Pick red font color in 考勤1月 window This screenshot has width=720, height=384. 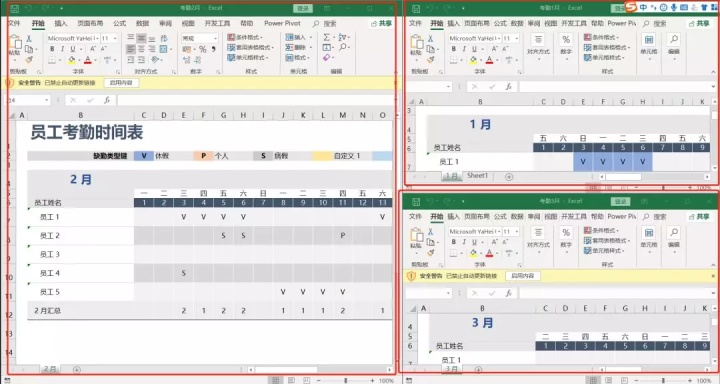(x=489, y=60)
